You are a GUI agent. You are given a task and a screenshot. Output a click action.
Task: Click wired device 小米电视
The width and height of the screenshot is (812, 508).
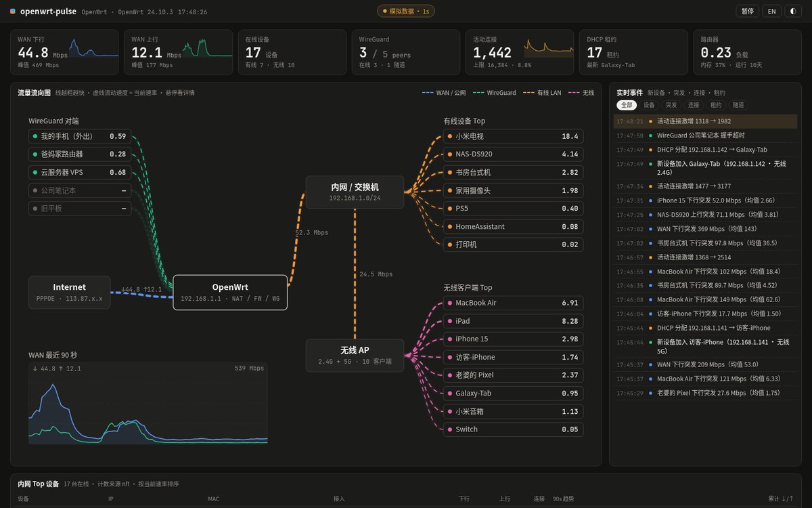tap(514, 136)
